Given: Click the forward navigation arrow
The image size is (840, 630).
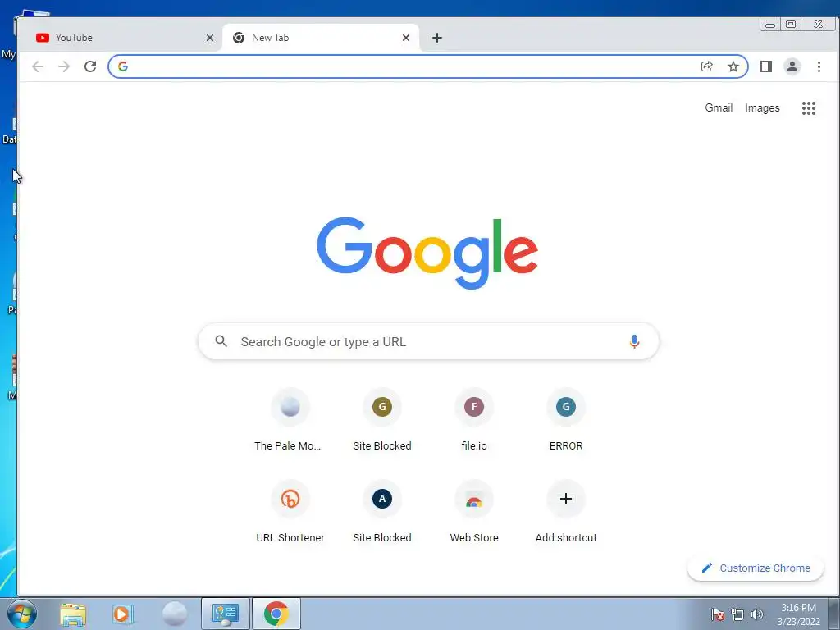Looking at the screenshot, I should tap(64, 66).
